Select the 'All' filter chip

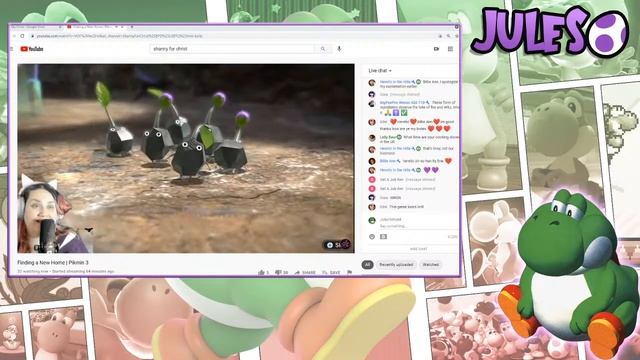coord(367,264)
